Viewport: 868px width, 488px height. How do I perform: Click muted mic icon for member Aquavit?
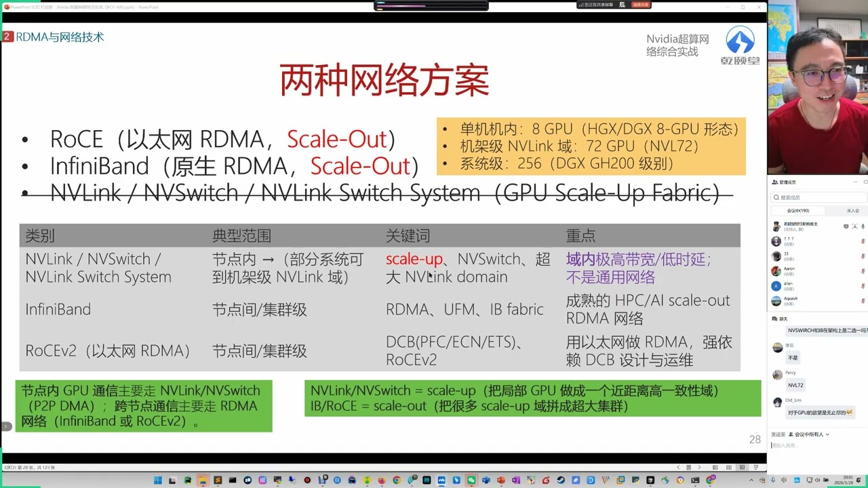pos(863,301)
